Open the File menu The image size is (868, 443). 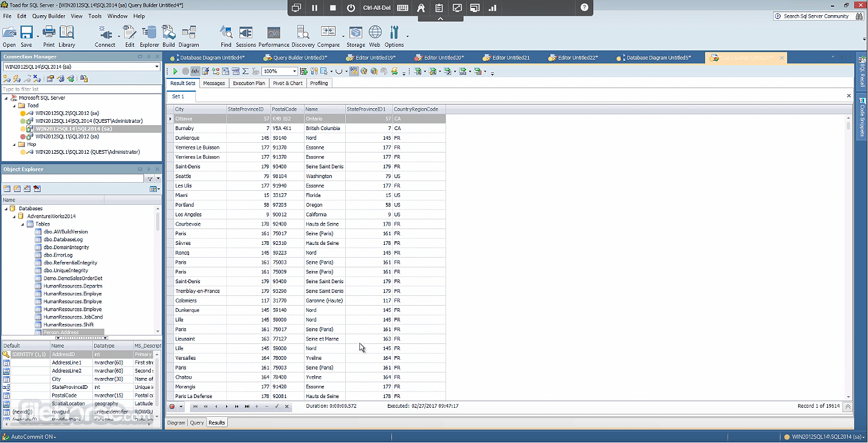7,16
